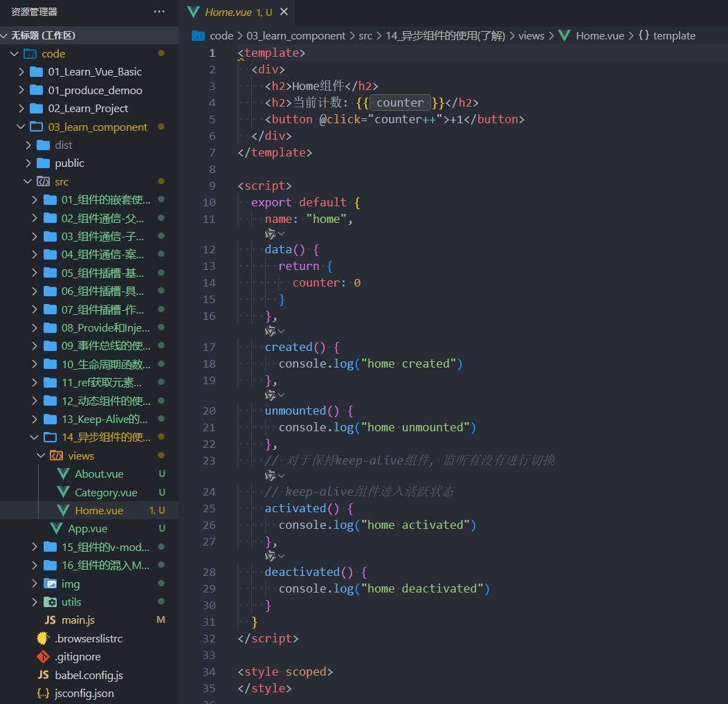Image resolution: width=728 pixels, height=704 pixels.
Task: Click the utils folder gear icon
Action: [x=50, y=602]
